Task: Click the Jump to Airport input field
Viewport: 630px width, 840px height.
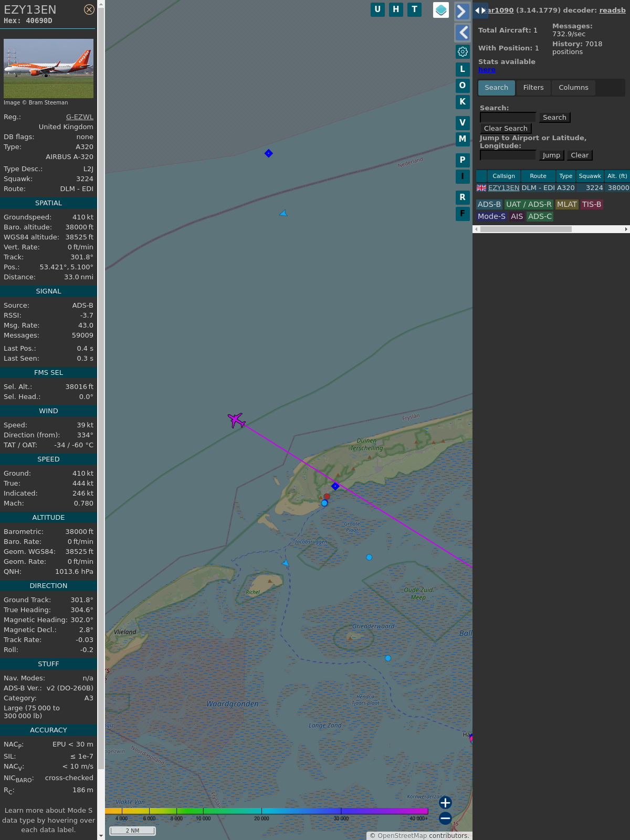Action: click(x=508, y=155)
